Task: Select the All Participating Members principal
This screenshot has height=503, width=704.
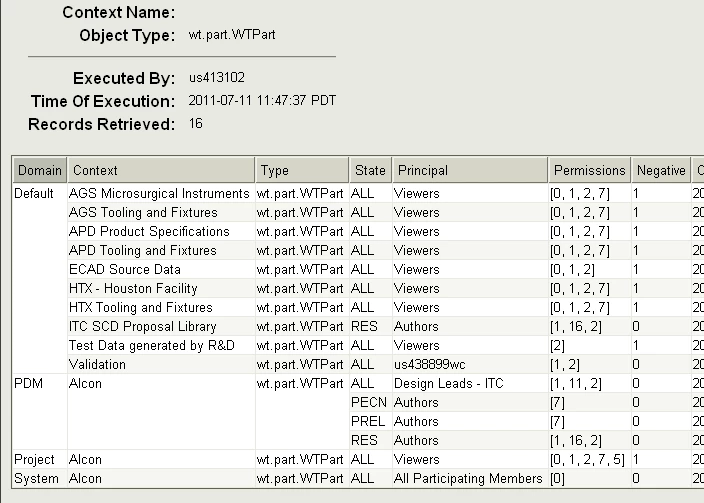Action: coord(466,478)
